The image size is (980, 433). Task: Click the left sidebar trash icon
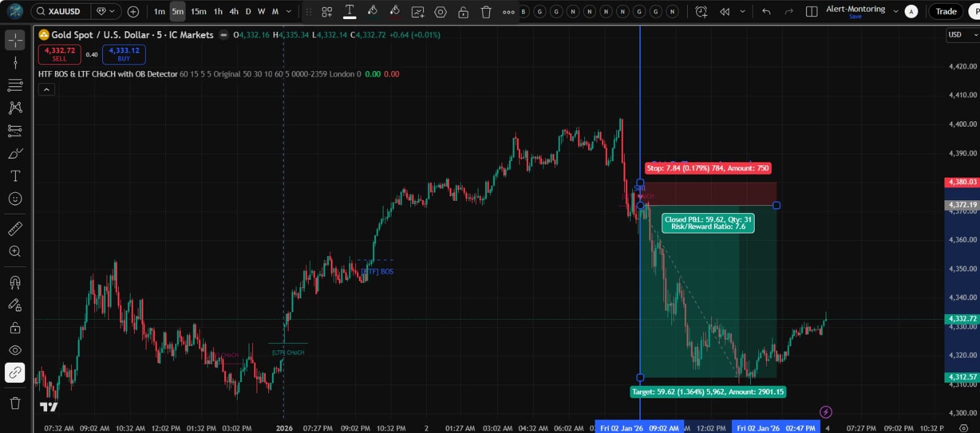[15, 403]
